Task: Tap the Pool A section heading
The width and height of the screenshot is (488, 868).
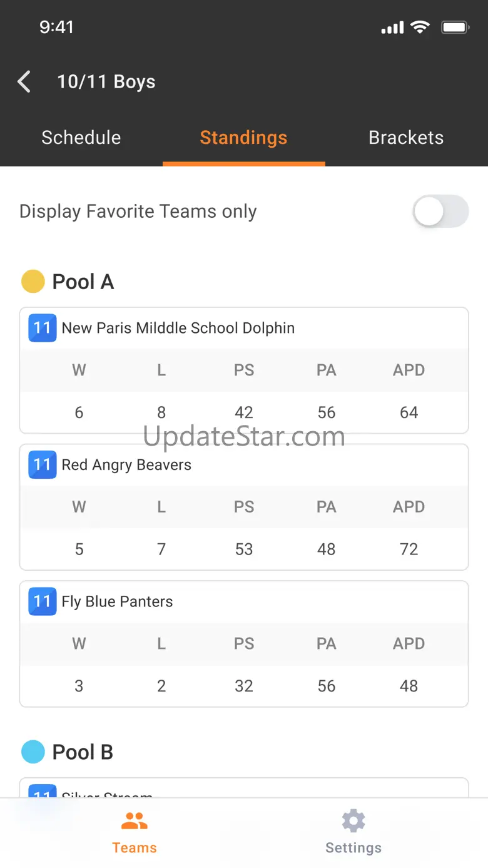Action: point(83,282)
